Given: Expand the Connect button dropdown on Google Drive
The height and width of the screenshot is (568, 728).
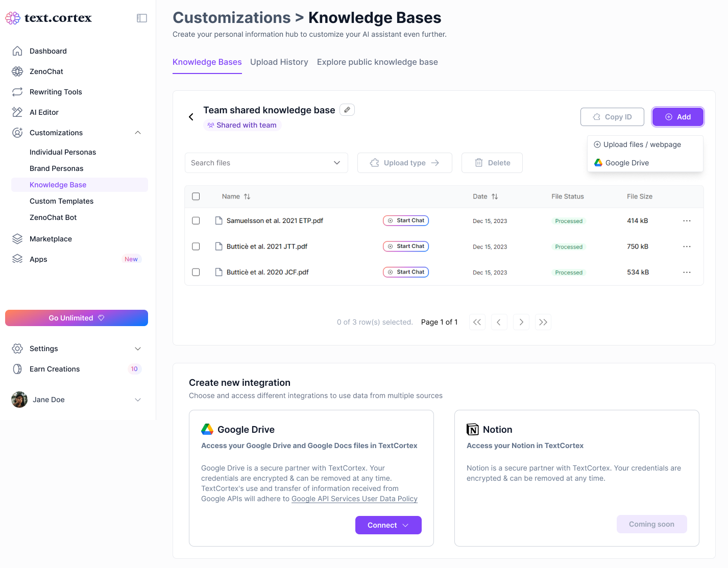Looking at the screenshot, I should 405,525.
